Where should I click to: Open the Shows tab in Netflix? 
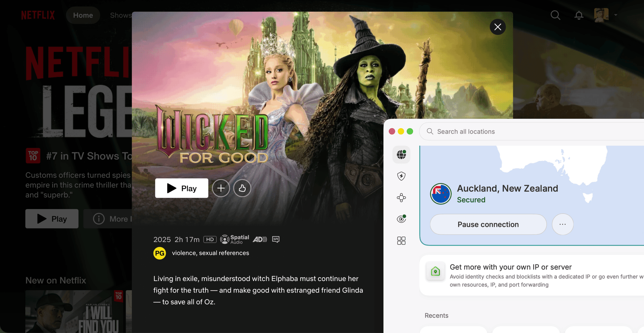121,15
